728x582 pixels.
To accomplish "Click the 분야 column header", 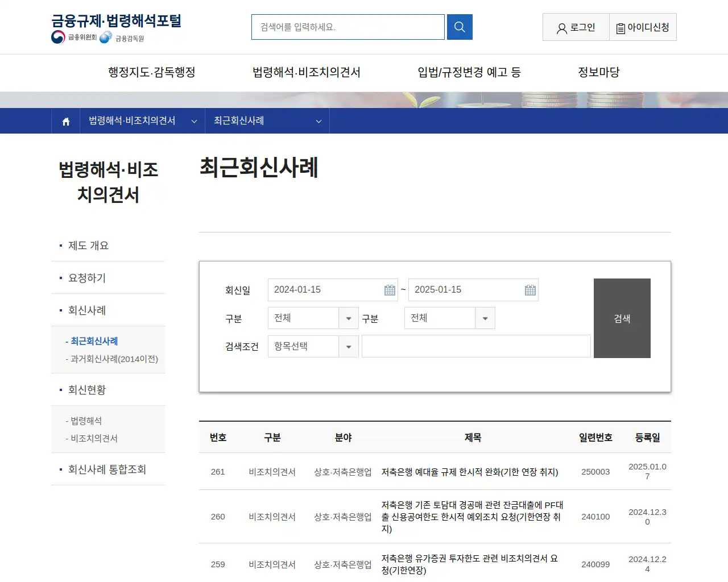I will click(343, 438).
